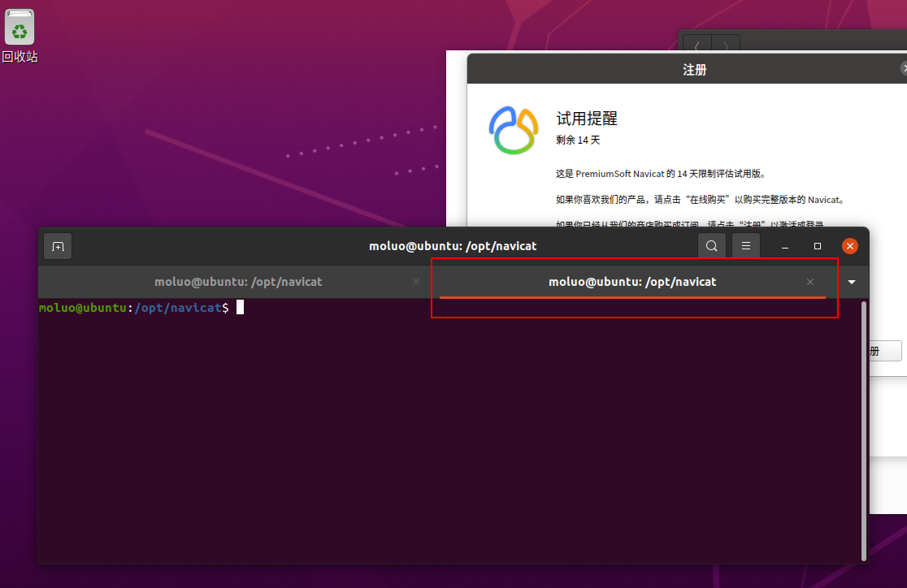Click the 注册 dialog title bar text
This screenshot has width=907, height=588.
click(x=694, y=70)
